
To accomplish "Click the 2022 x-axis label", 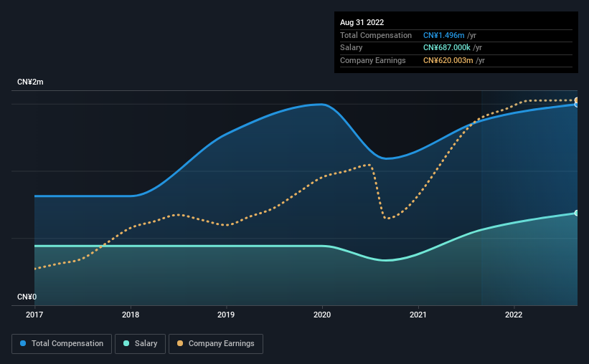I will [x=514, y=315].
